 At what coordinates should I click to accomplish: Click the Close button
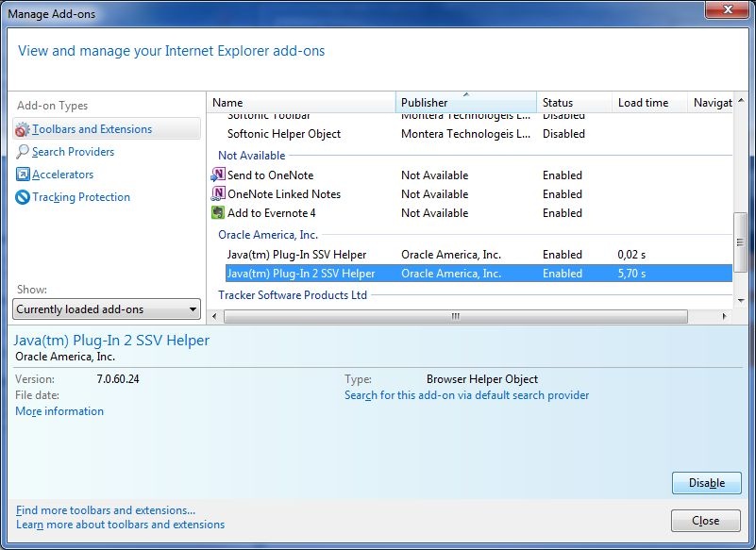[x=705, y=521]
